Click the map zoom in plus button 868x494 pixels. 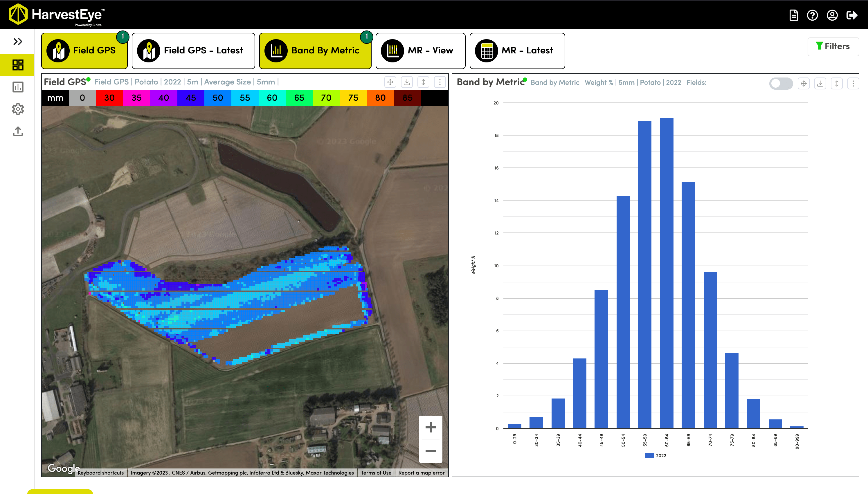click(x=430, y=427)
